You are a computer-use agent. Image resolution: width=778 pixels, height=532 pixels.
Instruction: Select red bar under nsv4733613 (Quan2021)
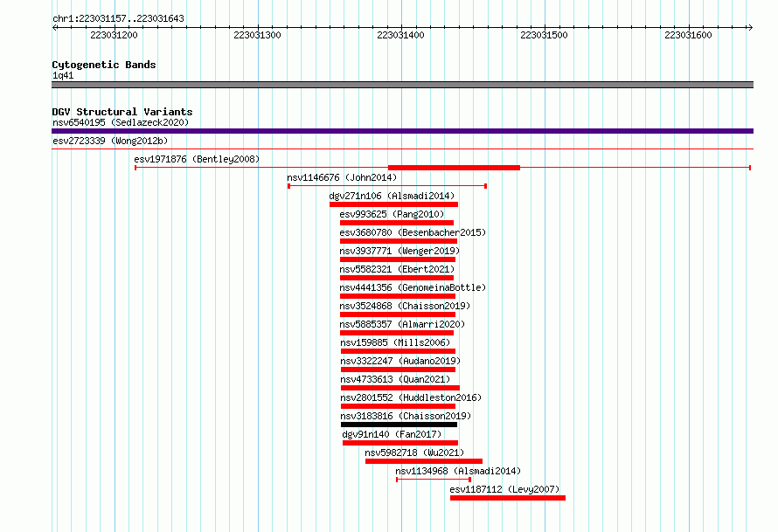(x=399, y=388)
